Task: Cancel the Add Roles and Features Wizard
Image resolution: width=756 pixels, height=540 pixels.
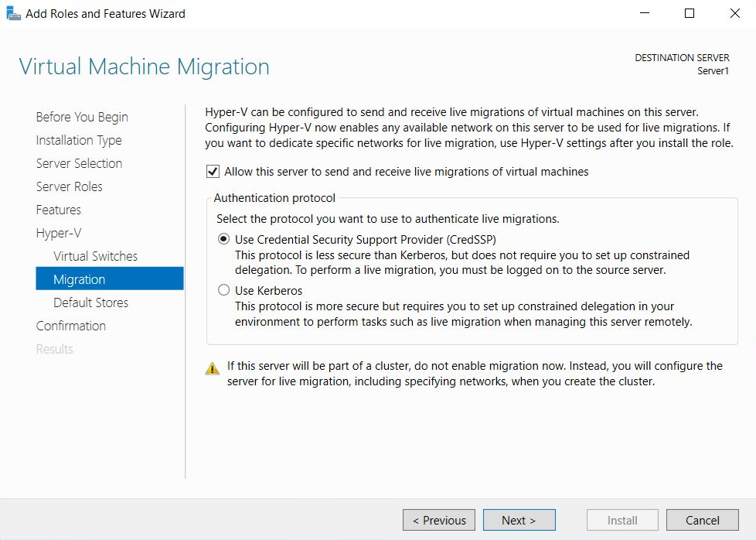Action: click(702, 519)
